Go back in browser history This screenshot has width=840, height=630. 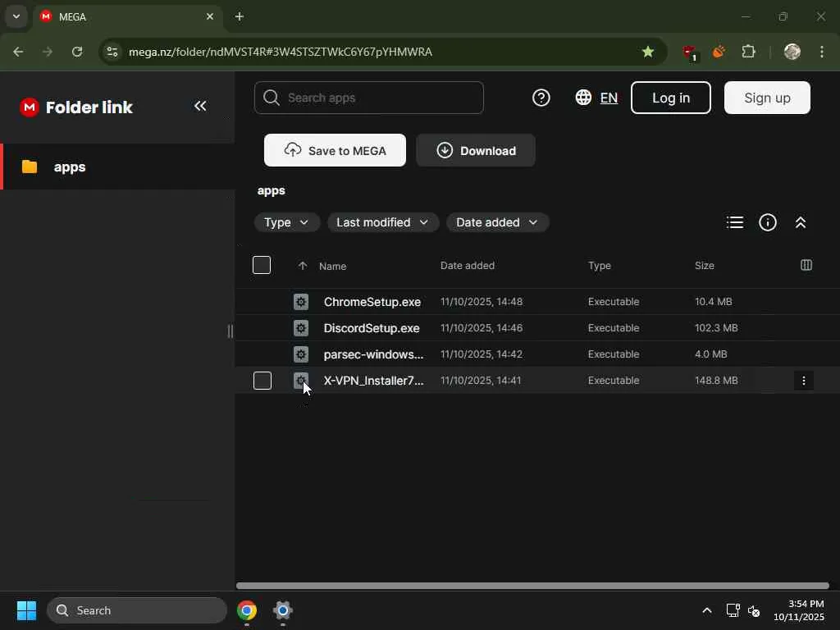(18, 52)
